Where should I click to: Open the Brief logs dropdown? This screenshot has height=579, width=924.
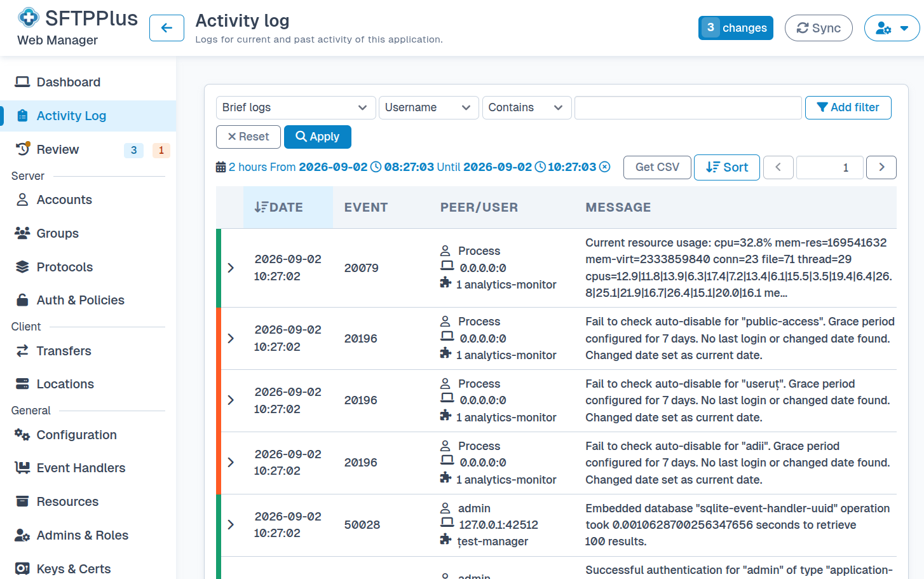(296, 107)
